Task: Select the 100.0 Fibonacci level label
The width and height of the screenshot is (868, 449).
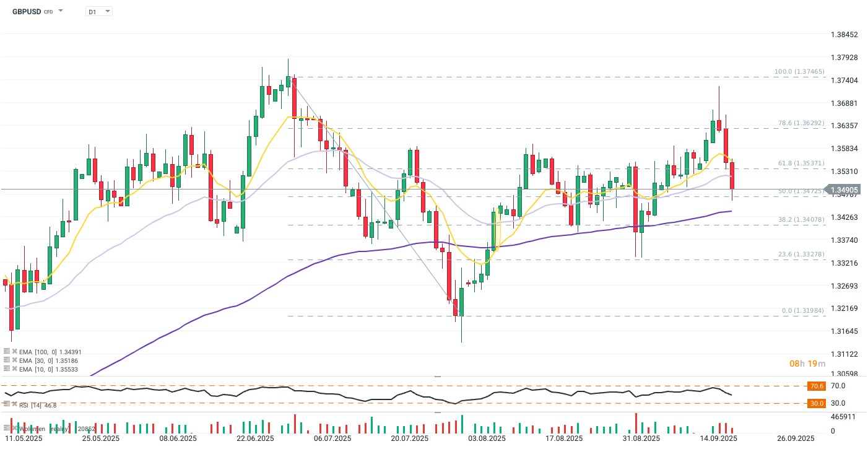Action: [799, 72]
